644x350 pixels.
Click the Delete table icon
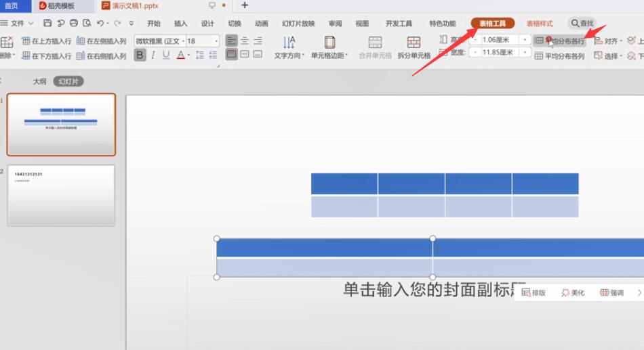[7, 42]
